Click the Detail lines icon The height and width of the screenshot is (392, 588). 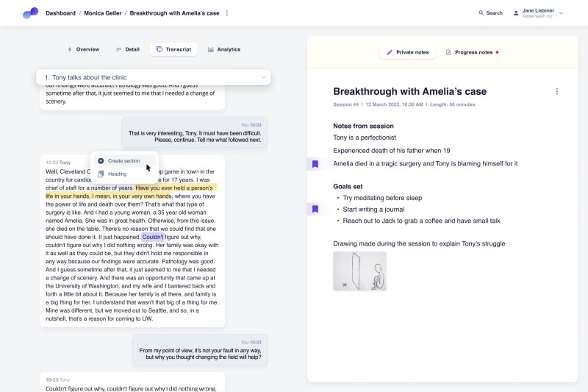(118, 49)
